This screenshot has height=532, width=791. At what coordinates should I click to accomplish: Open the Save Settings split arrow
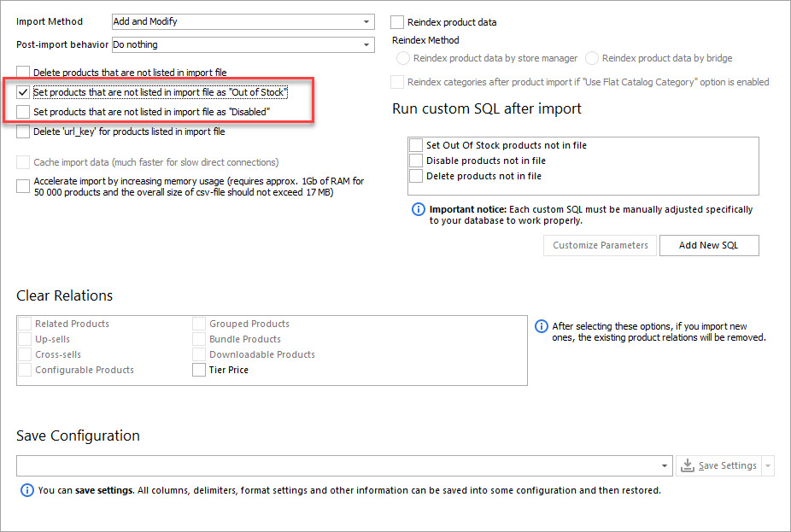click(768, 465)
